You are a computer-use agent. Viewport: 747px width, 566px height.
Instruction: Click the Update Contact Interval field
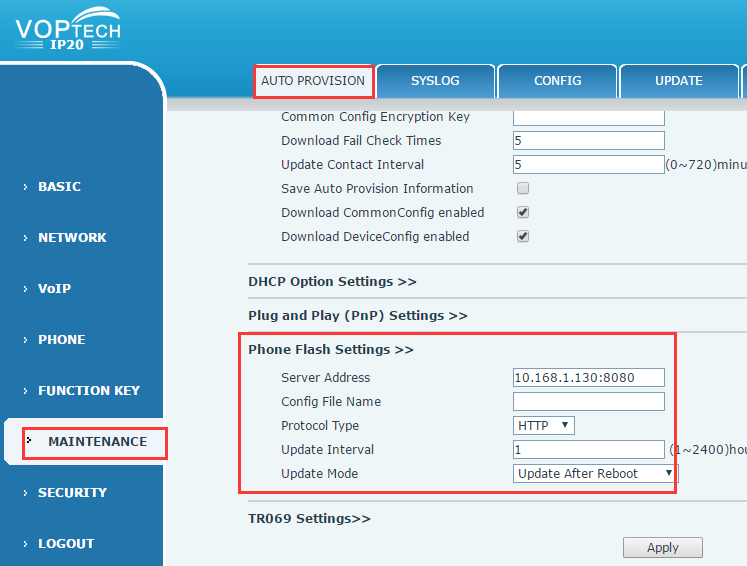click(x=588, y=164)
